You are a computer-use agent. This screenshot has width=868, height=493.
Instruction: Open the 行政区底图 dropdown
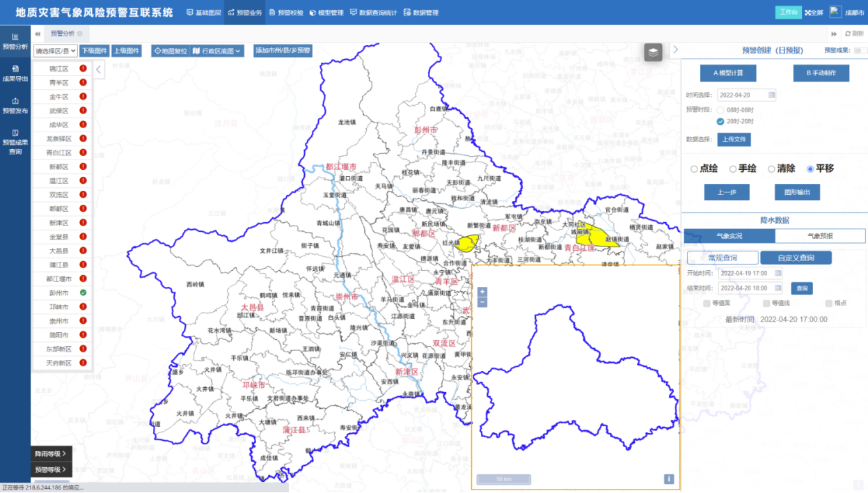[217, 51]
